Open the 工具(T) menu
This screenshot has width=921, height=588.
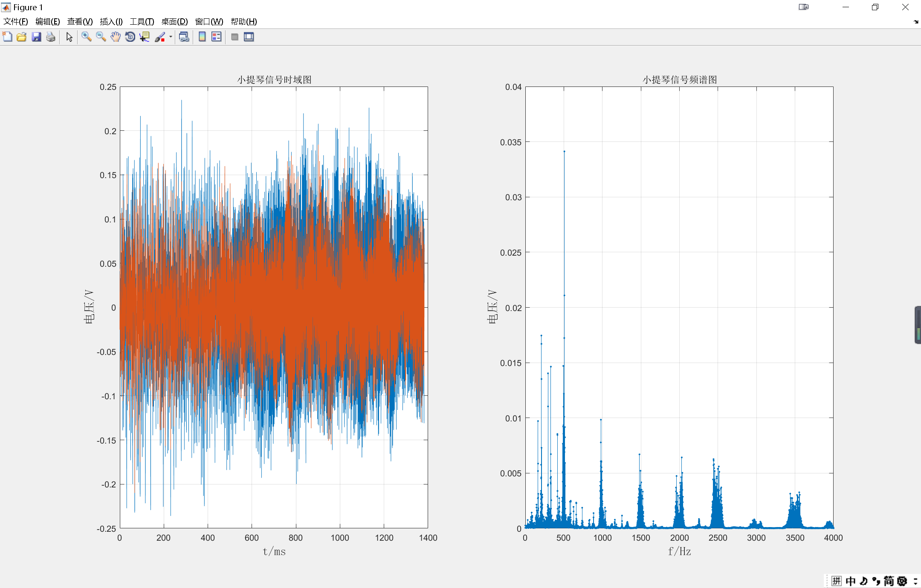(x=142, y=22)
